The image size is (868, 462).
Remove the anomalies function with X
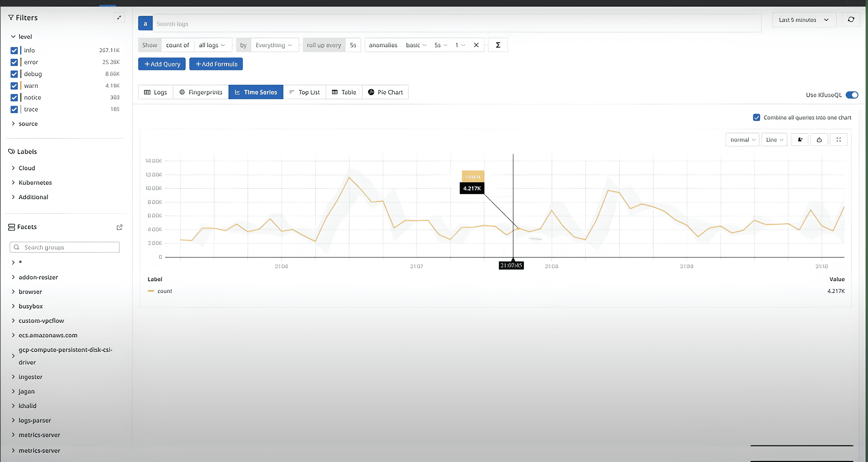pyautogui.click(x=476, y=45)
